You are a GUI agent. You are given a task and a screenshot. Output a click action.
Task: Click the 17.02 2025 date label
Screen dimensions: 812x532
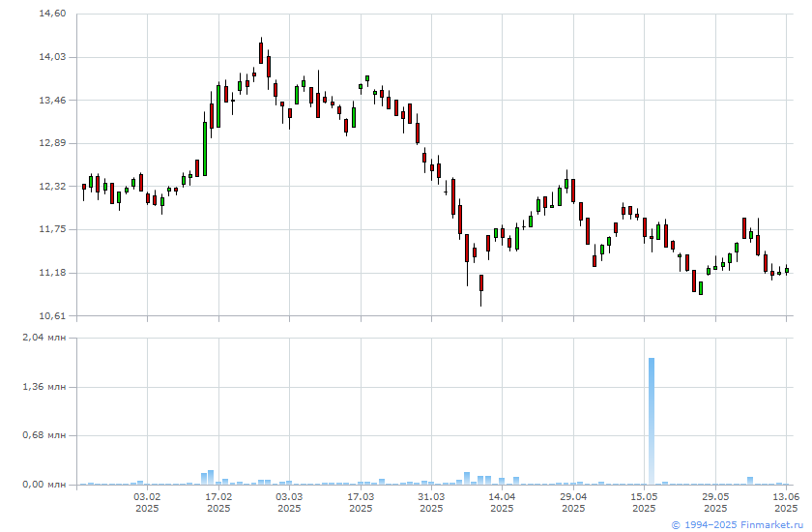point(218,502)
